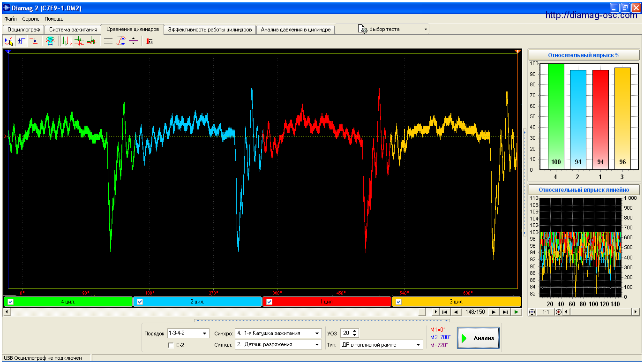Open the Сервис menu
Image resolution: width=644 pixels, height=364 pixels.
pyautogui.click(x=31, y=19)
